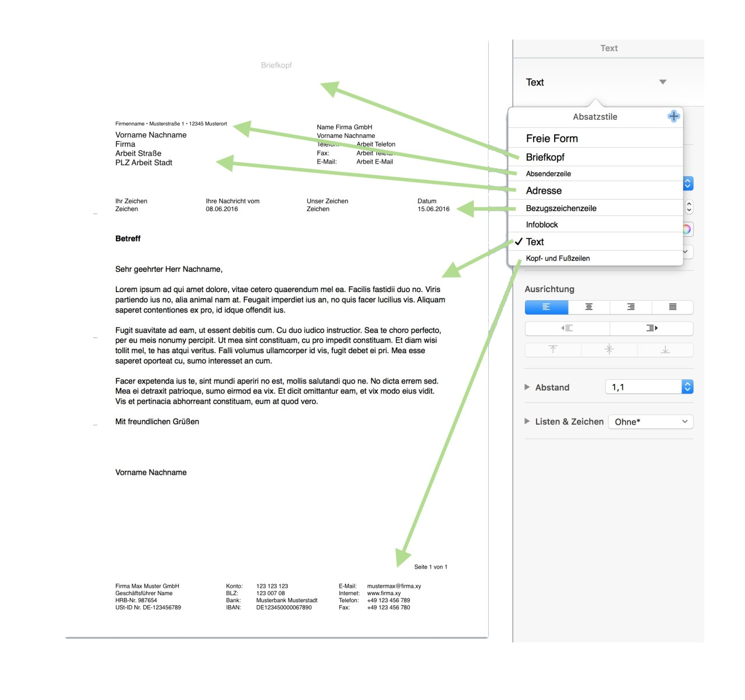
Task: Click the line spacing stepper next to 1,1
Action: tap(687, 387)
